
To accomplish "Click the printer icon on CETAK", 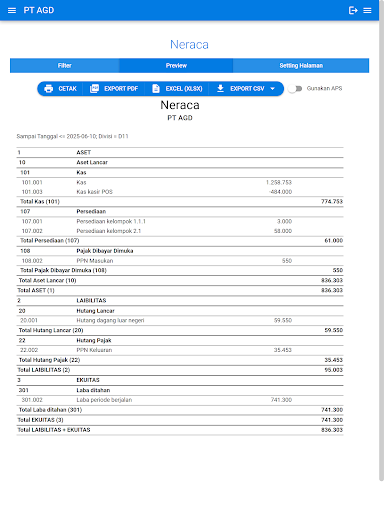I will click(49, 89).
